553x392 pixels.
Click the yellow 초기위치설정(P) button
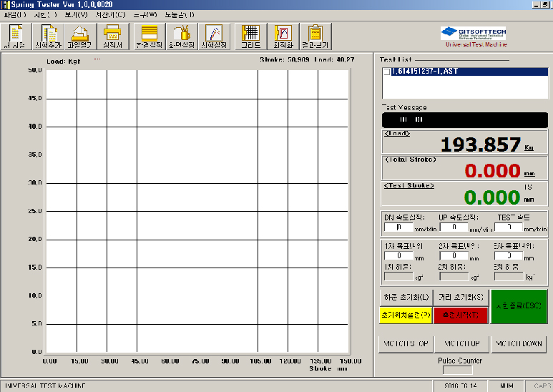pos(406,315)
